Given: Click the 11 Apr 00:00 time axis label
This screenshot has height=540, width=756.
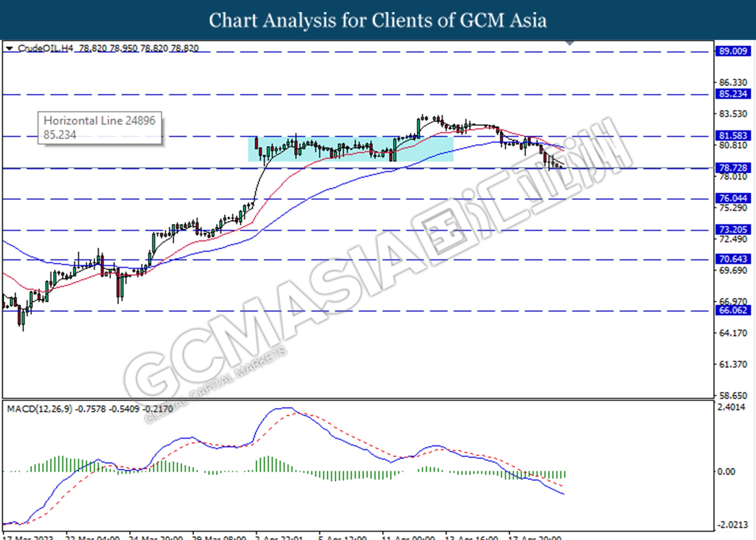Looking at the screenshot, I should 408,537.
